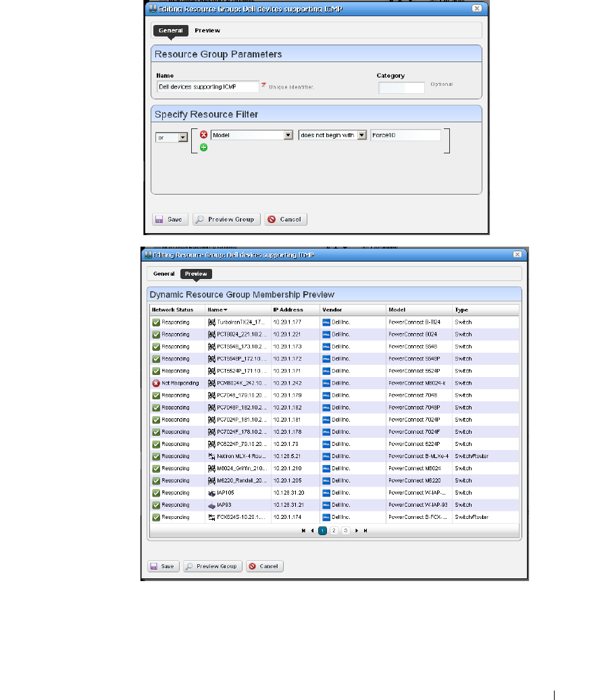The width and height of the screenshot is (608, 700).
Task: Select Preview tab in lower dialog
Action: [196, 274]
